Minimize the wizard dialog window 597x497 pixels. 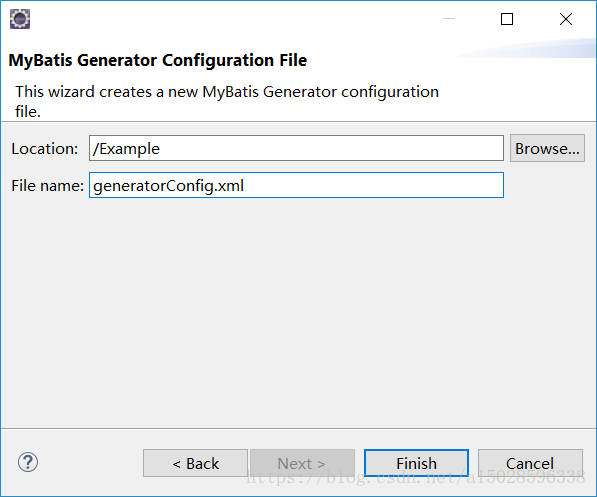[449, 19]
